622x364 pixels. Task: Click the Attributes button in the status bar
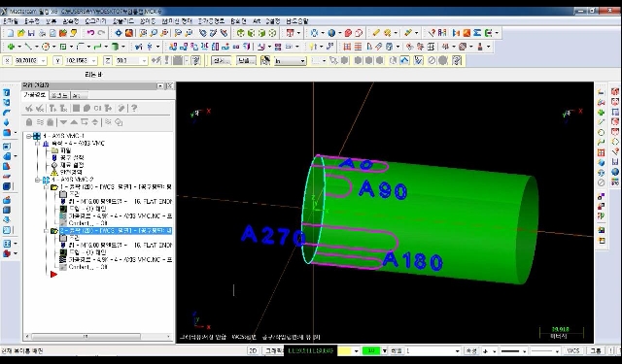471,350
